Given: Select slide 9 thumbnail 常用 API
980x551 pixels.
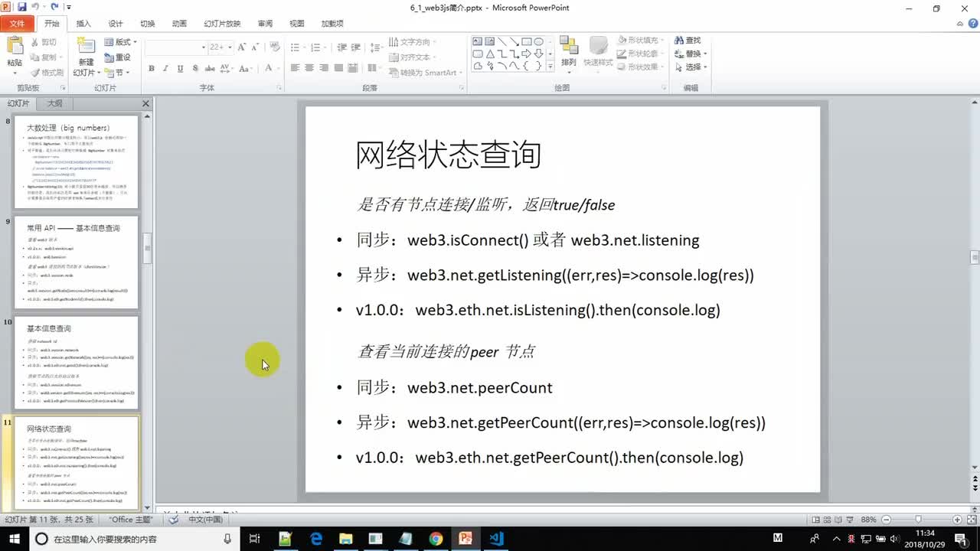Looking at the screenshot, I should [x=77, y=262].
